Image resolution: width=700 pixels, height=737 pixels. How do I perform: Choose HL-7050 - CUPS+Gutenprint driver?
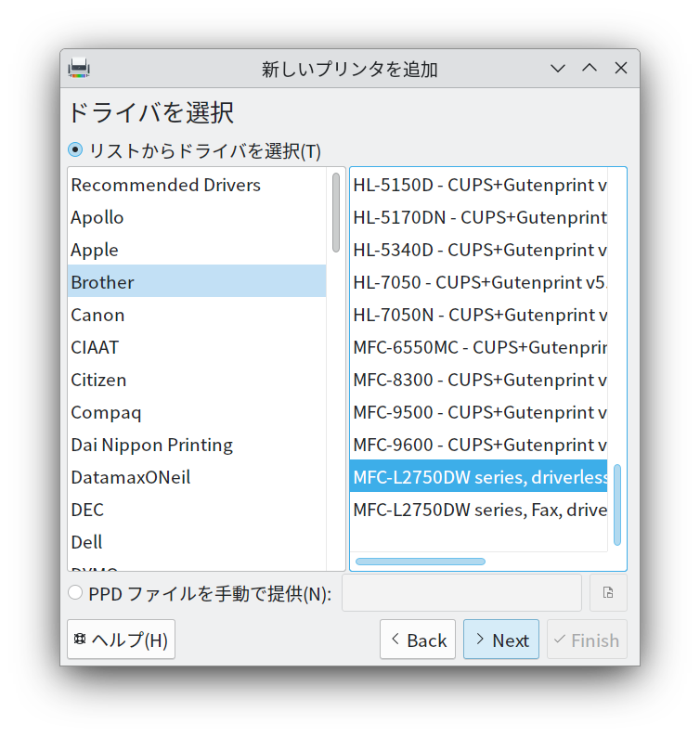point(478,282)
